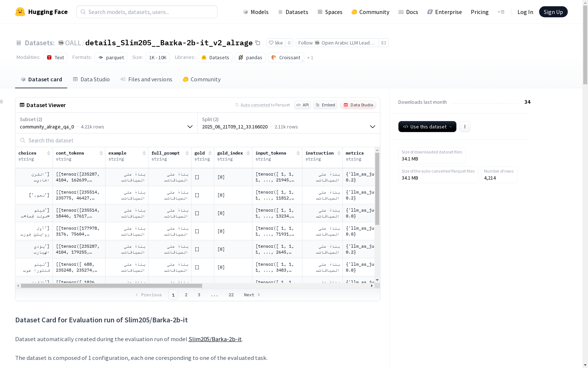Sort the gold_index column

pos(248,153)
